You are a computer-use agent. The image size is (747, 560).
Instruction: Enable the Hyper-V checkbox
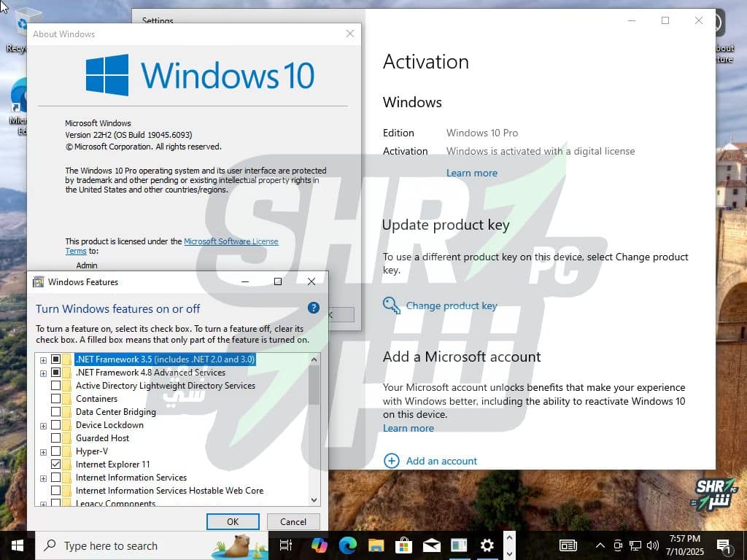pos(55,451)
